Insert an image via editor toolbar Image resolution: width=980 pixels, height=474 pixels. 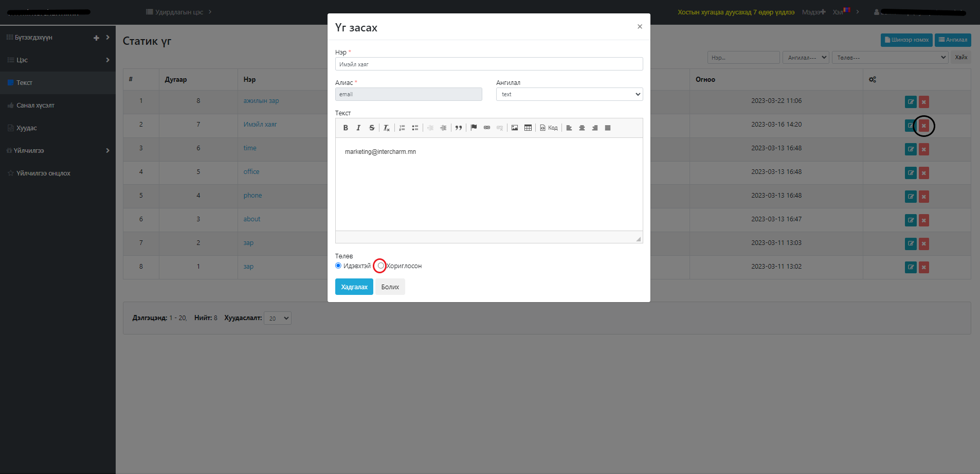(515, 128)
